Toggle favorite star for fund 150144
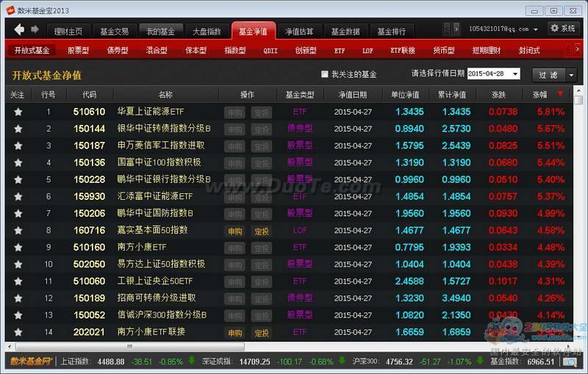The height and width of the screenshot is (374, 588). tap(18, 129)
